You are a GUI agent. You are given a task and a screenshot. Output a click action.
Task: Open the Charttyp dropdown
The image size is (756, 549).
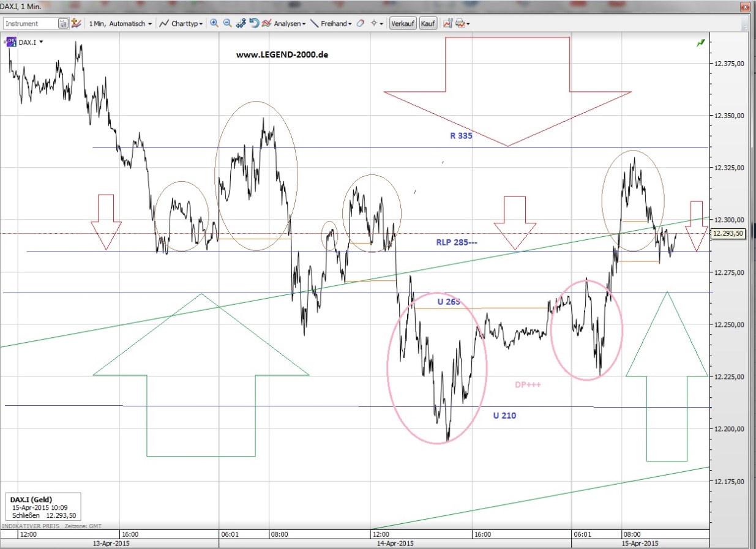(181, 23)
